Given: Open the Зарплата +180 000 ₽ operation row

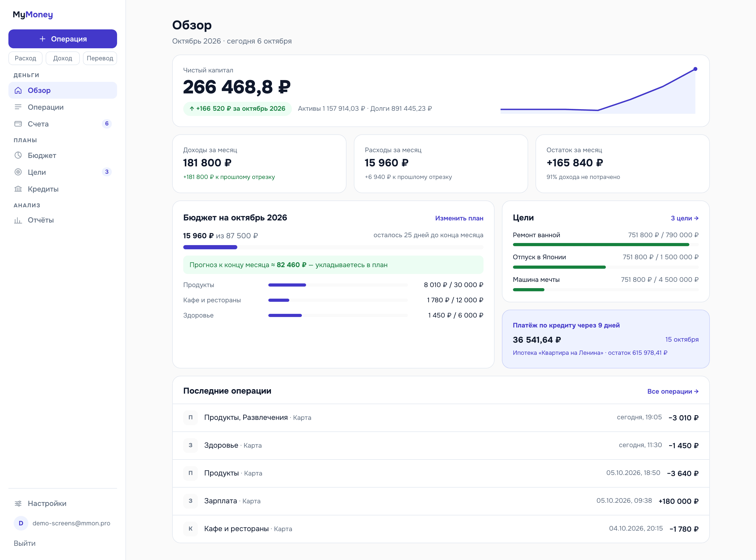Looking at the screenshot, I should coord(441,501).
